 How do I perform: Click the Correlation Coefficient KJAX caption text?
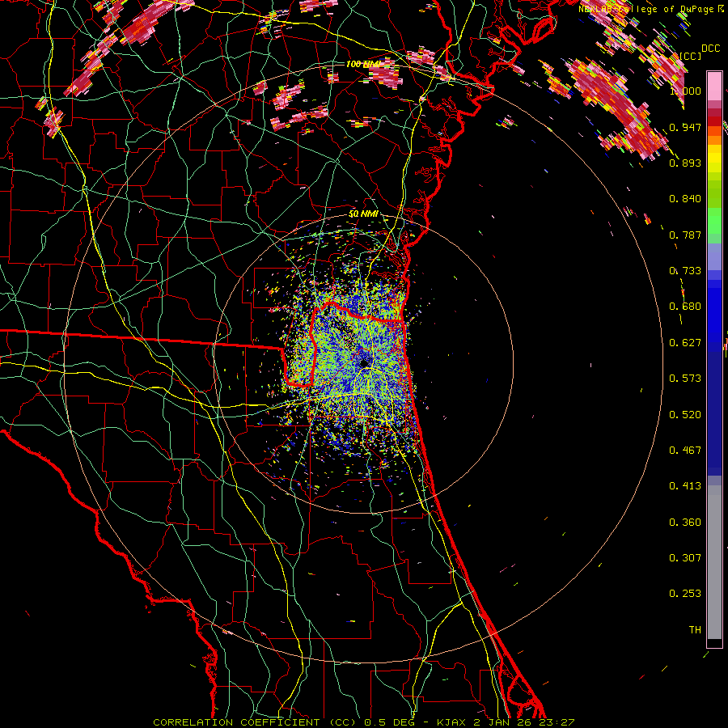pos(364,722)
